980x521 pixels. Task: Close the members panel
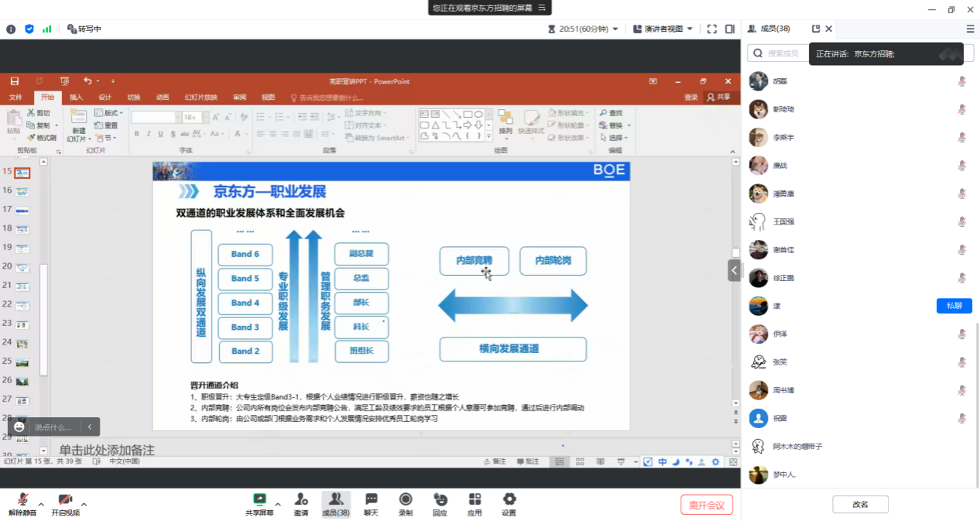[x=828, y=29]
